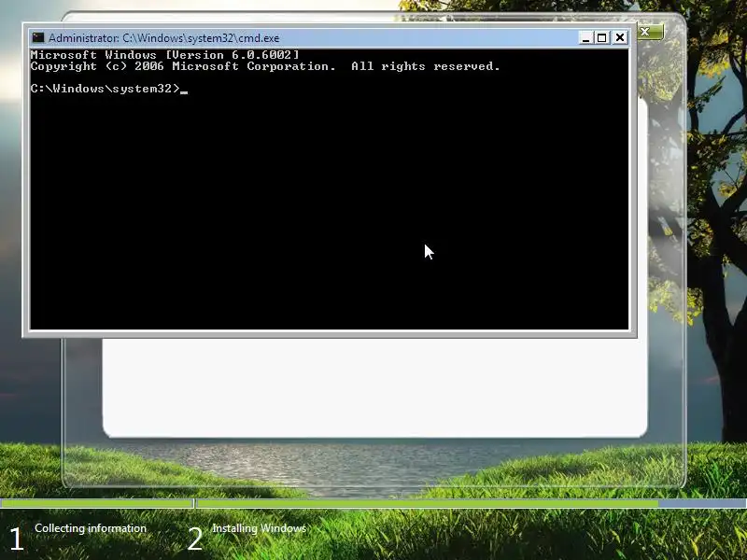This screenshot has height=560, width=747.
Task: Maximize the Administrator cmd.exe window
Action: pos(602,37)
